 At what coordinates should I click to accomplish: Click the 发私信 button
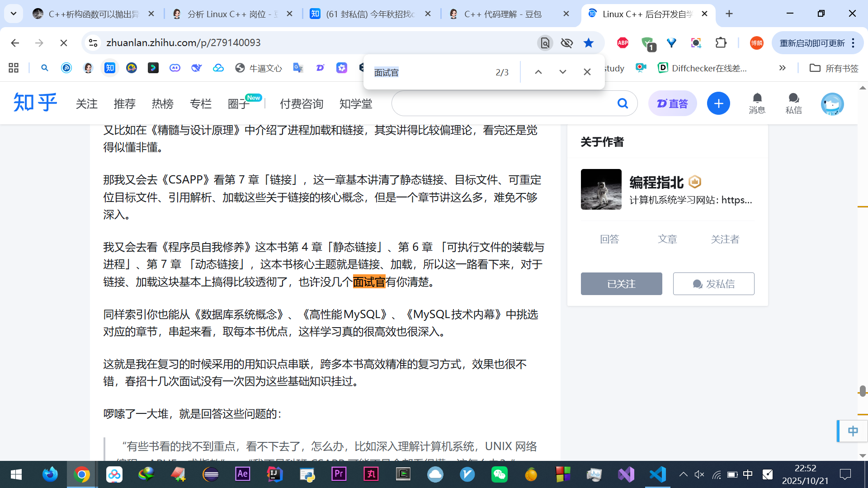(713, 284)
